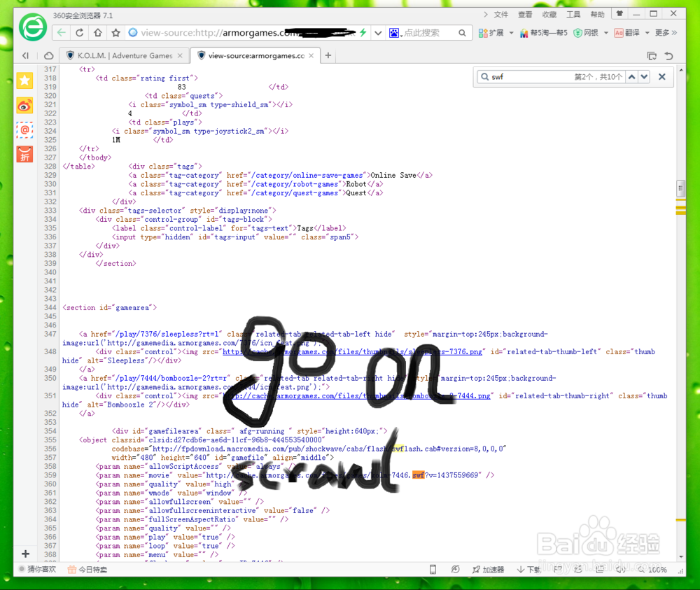Open the 下载 downloads button
This screenshot has height=590, width=700.
[528, 570]
